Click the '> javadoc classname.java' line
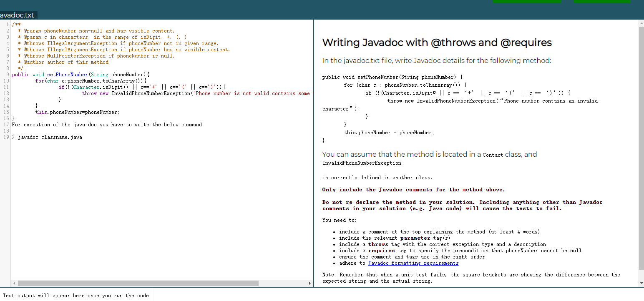Image resolution: width=644 pixels, height=301 pixels. pos(47,137)
